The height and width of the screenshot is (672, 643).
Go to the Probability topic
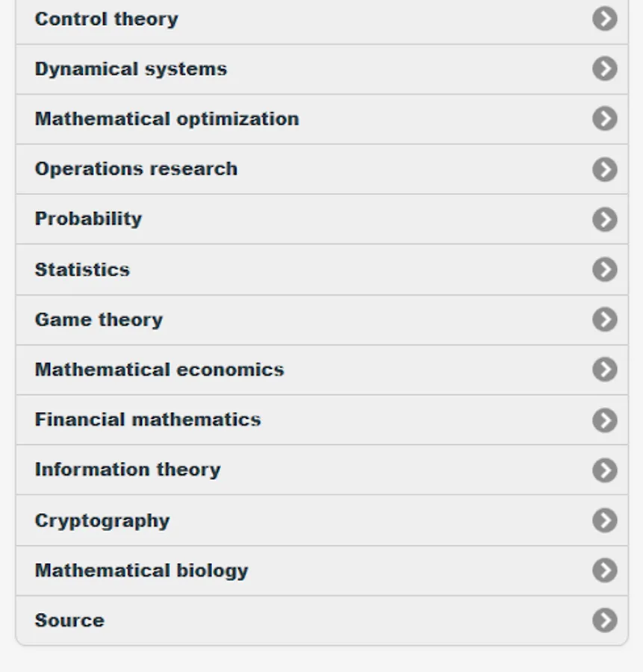tap(88, 219)
